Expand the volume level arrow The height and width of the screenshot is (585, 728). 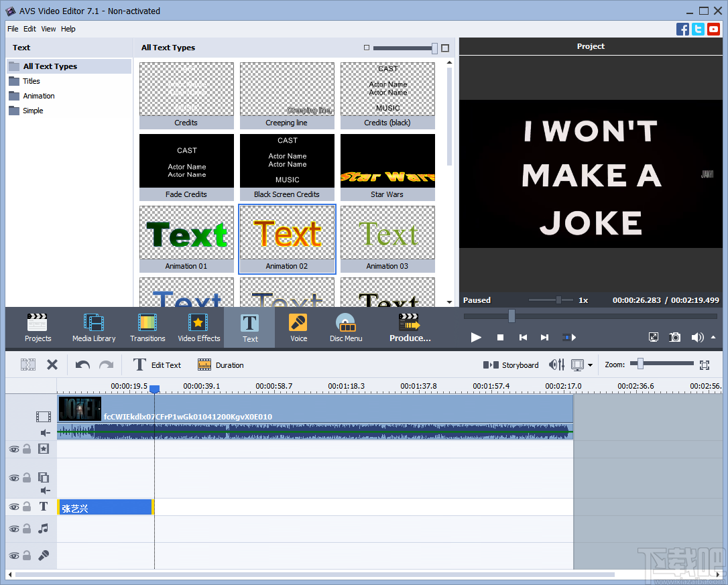[713, 337]
